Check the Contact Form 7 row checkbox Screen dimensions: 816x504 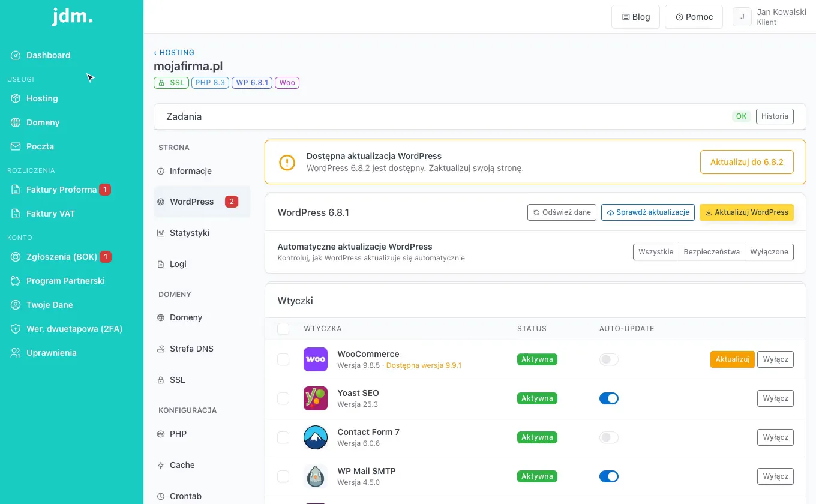[x=283, y=437]
